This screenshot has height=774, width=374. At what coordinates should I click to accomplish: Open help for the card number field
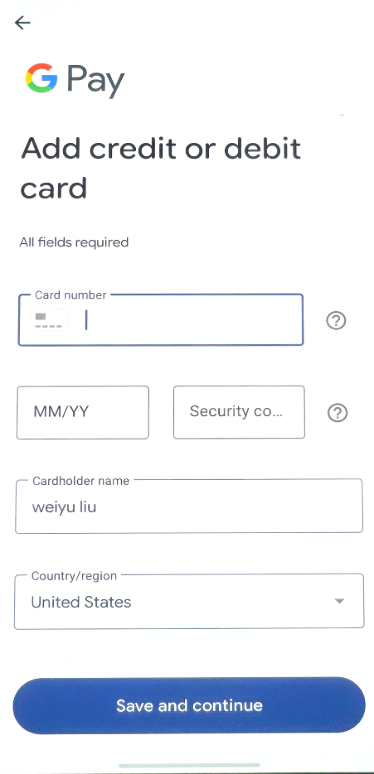(336, 321)
